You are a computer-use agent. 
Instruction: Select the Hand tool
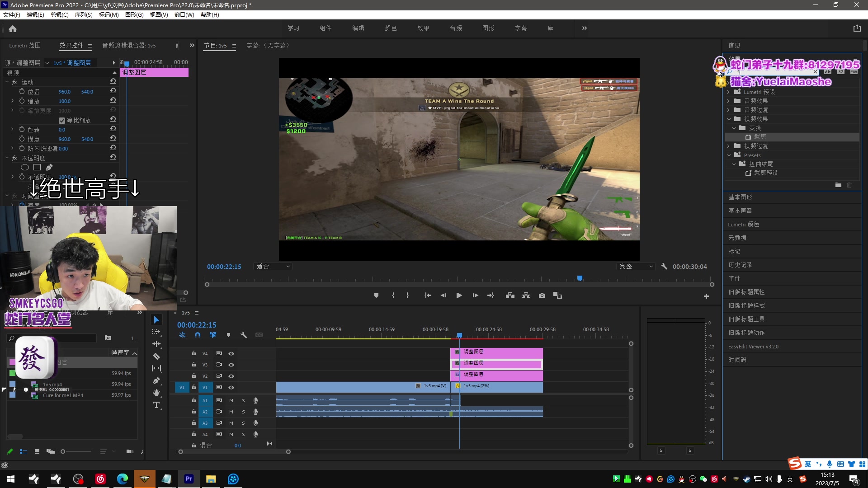156,393
